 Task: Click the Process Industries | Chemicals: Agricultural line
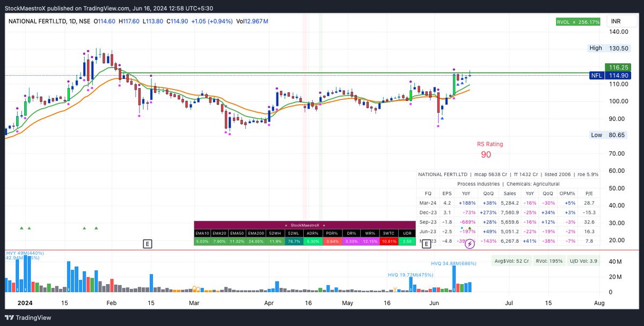[508, 184]
